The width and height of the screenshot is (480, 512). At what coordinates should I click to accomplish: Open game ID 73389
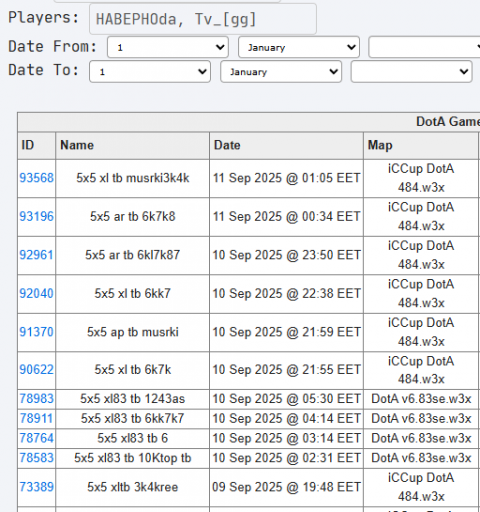36,487
